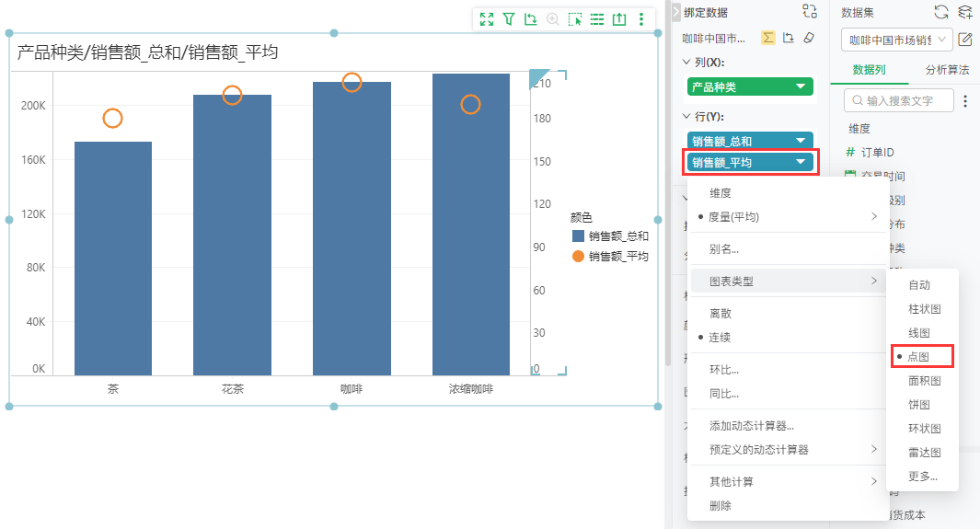This screenshot has height=529, width=980.
Task: Click 添加动态计算器... menu entry
Action: coord(751,426)
